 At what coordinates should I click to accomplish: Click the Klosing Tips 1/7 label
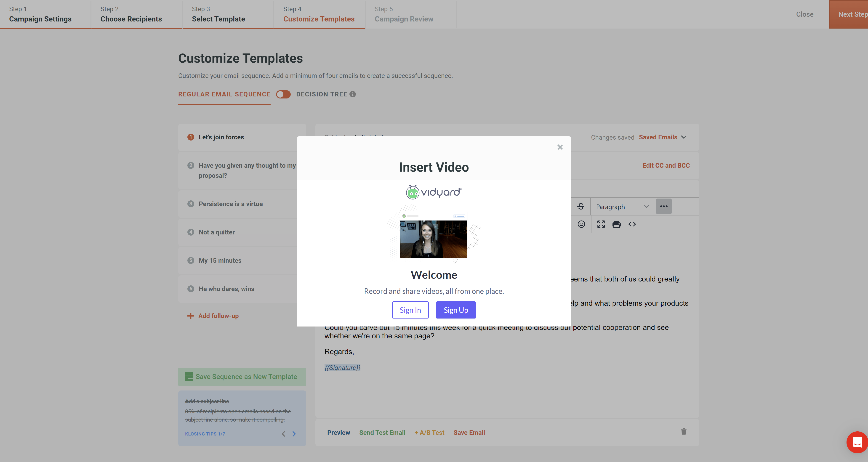pos(205,434)
